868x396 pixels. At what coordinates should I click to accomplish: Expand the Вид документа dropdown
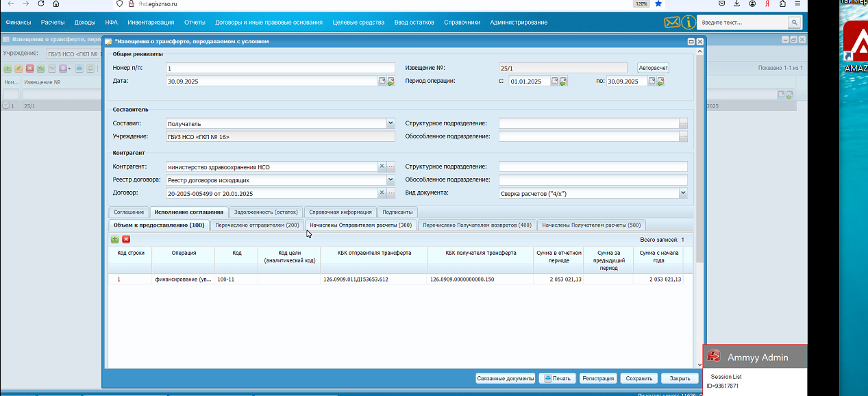pyautogui.click(x=682, y=193)
